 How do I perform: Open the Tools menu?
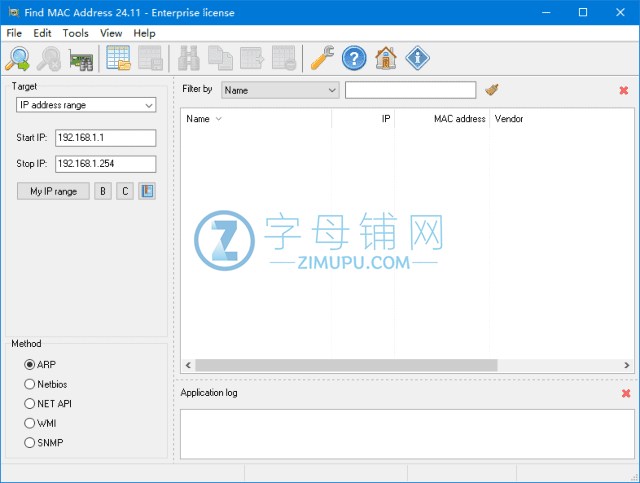pos(76,33)
